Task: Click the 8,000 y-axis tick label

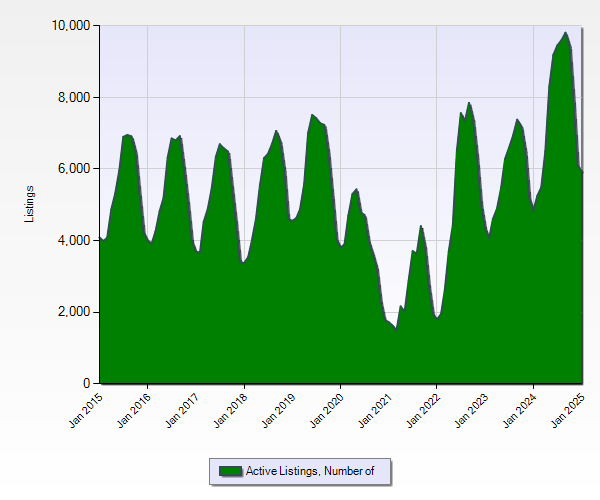Action: 73,97
